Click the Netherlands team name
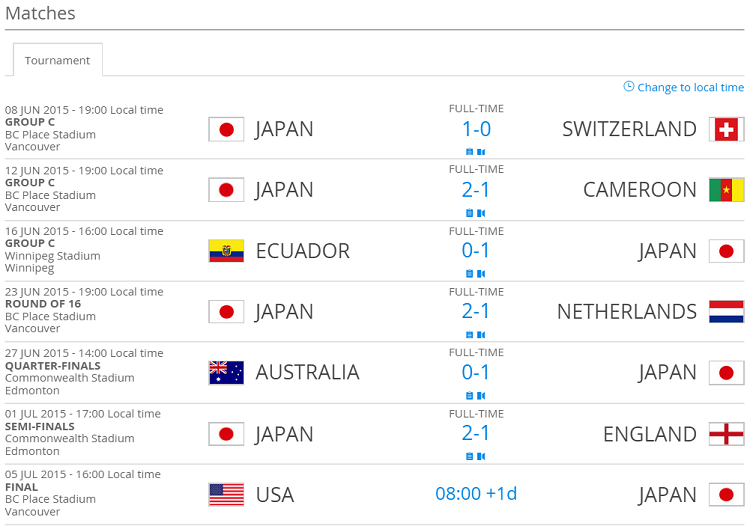The image size is (750, 529). click(x=627, y=312)
